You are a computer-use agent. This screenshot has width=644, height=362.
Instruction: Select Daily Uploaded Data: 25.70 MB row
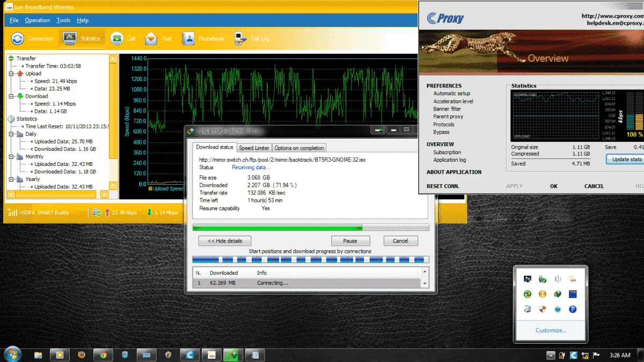[x=63, y=141]
